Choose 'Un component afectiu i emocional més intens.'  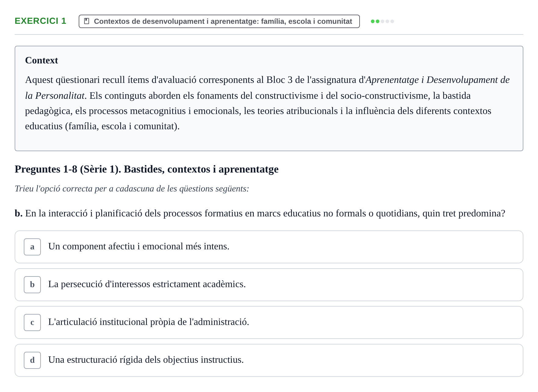(269, 247)
